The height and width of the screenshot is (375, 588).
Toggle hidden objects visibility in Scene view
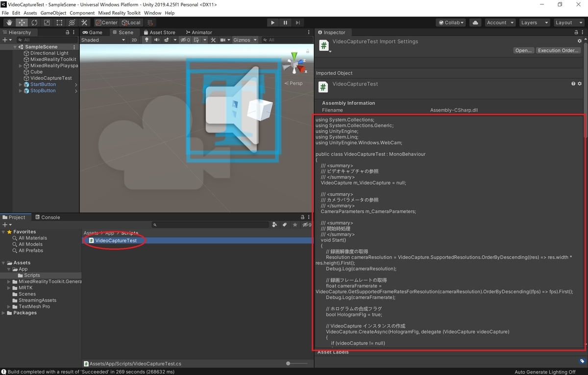(185, 40)
